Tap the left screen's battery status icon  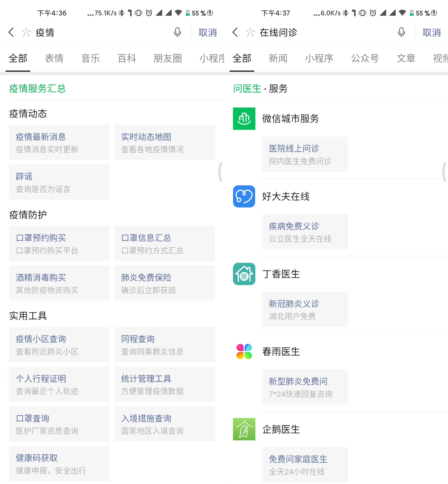tap(188, 13)
